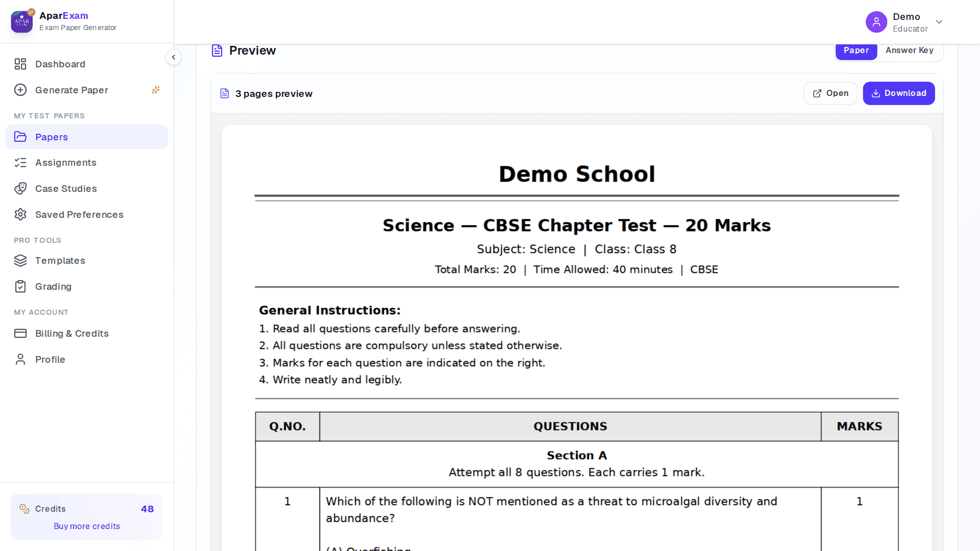Click the Generate Paper plus icon

[x=20, y=90]
